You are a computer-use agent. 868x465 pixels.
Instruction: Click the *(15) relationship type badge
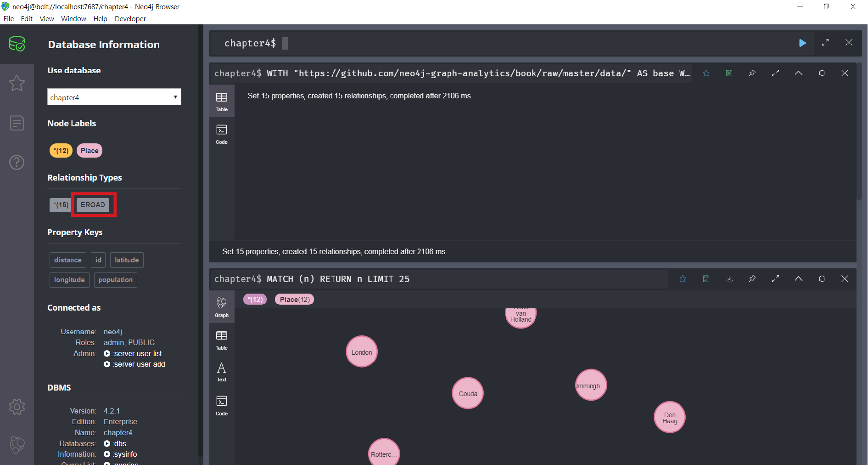point(61,205)
